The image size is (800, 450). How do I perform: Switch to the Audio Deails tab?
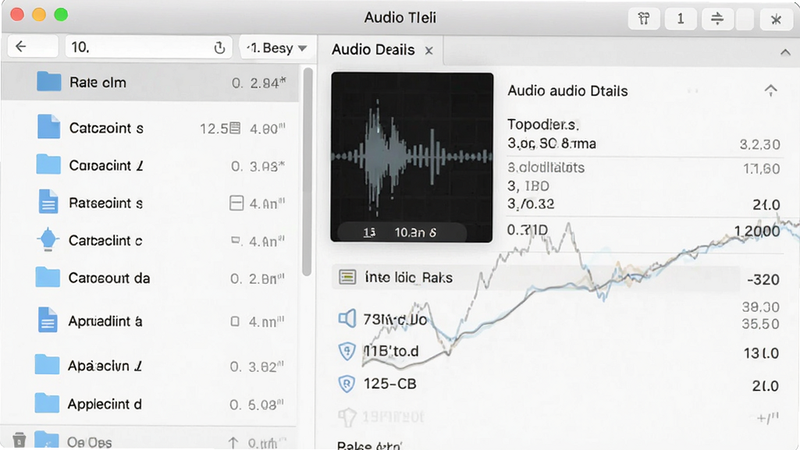click(373, 50)
